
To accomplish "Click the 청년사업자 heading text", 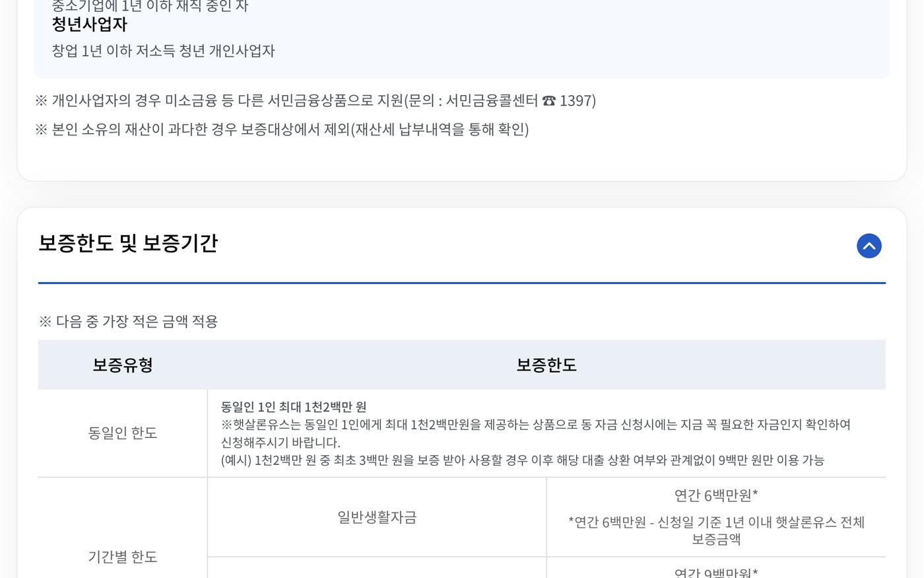I will (x=89, y=24).
